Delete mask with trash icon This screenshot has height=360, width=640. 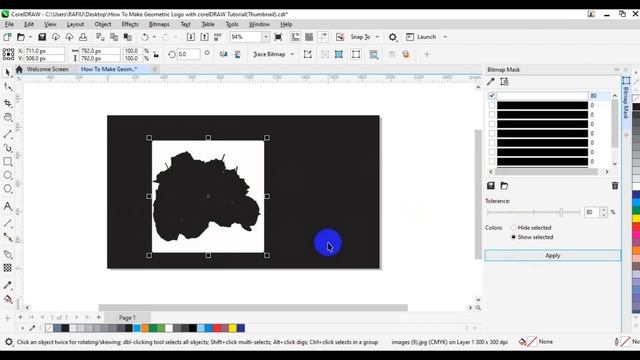tap(615, 186)
